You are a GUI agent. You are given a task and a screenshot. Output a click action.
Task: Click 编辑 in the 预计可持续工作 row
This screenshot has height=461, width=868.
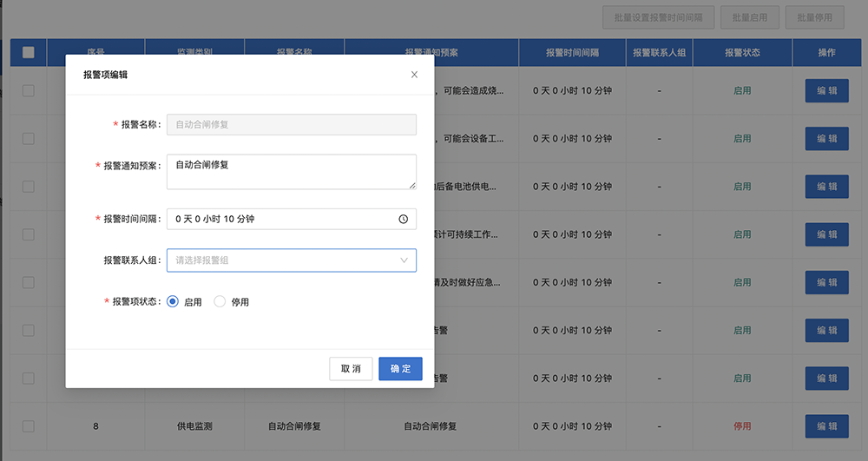[826, 234]
